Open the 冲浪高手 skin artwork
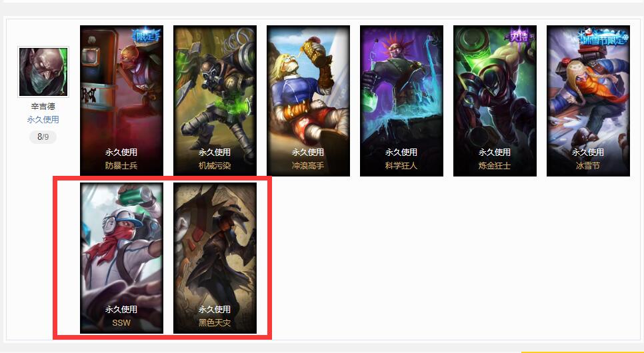644x353 pixels. (x=308, y=101)
